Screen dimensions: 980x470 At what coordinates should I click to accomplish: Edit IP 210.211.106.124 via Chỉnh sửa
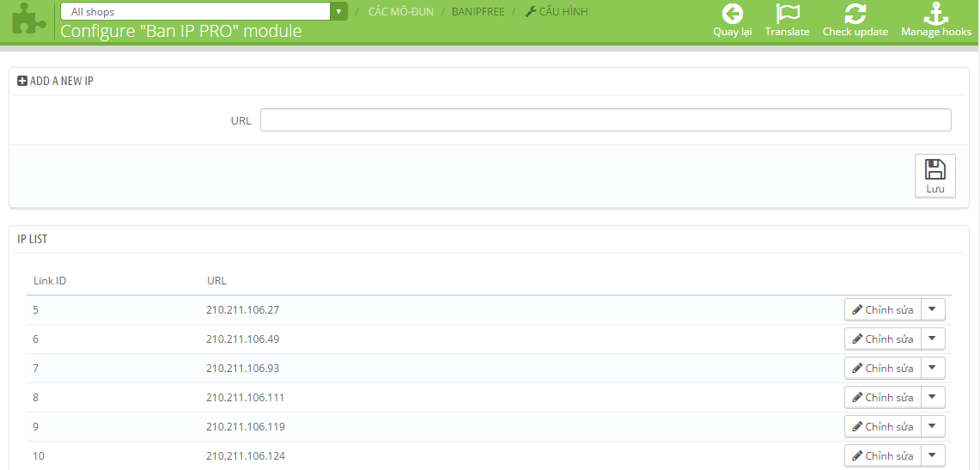pyautogui.click(x=882, y=455)
